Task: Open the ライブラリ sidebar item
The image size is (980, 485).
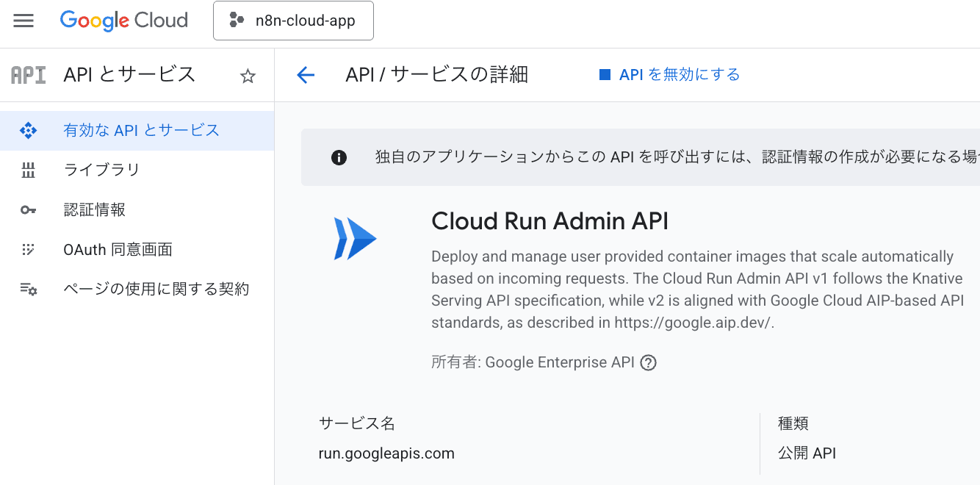Action: click(101, 170)
